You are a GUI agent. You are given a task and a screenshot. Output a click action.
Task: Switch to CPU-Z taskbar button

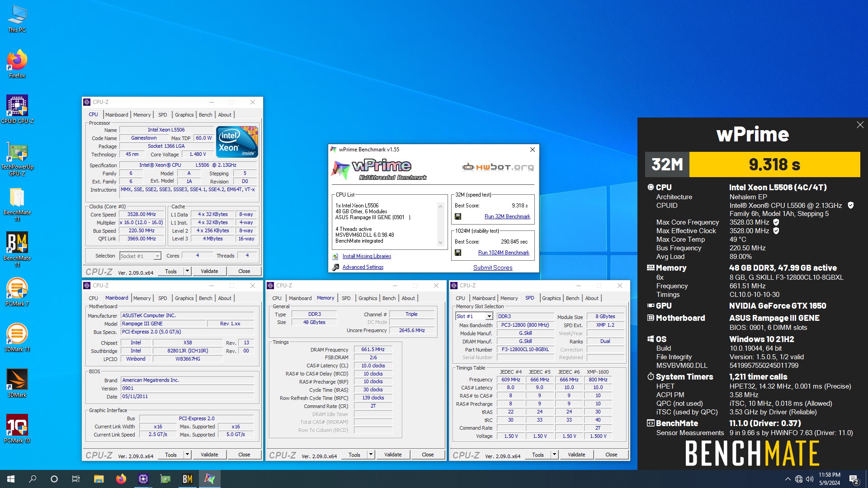pos(143,479)
